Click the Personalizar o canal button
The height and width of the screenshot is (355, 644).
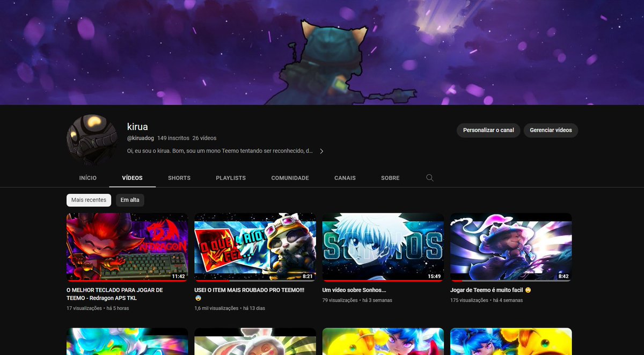coord(488,130)
